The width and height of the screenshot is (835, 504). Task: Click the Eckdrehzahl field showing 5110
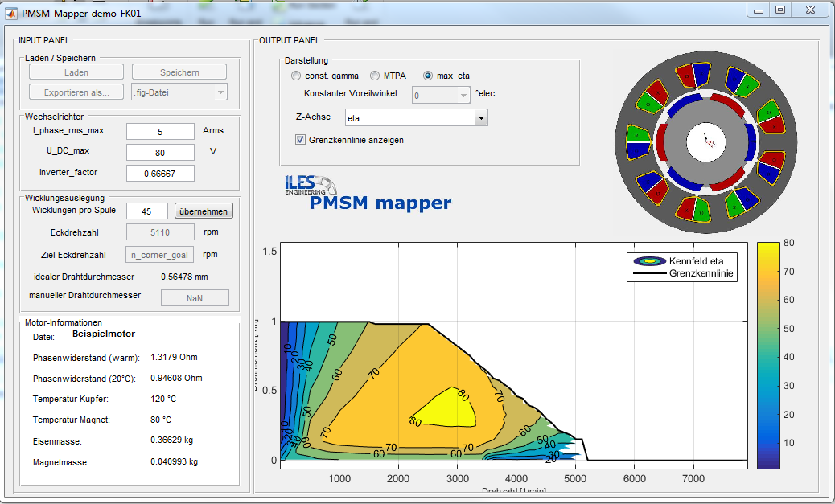pyautogui.click(x=160, y=232)
